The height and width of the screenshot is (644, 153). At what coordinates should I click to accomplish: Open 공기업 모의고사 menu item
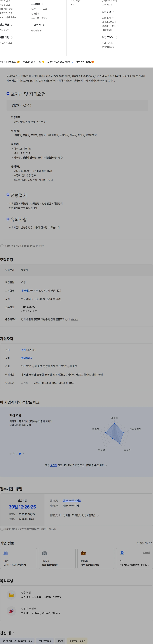click(109, 22)
